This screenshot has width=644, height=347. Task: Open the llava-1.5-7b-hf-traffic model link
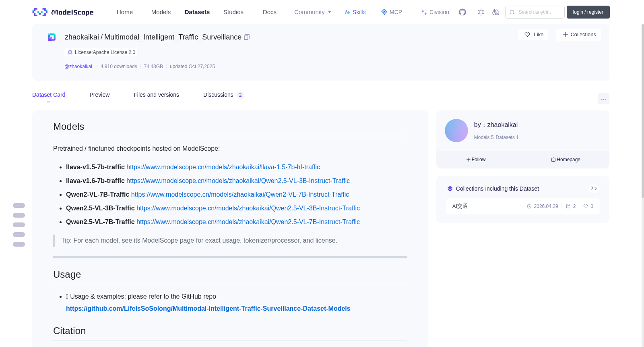pyautogui.click(x=223, y=167)
